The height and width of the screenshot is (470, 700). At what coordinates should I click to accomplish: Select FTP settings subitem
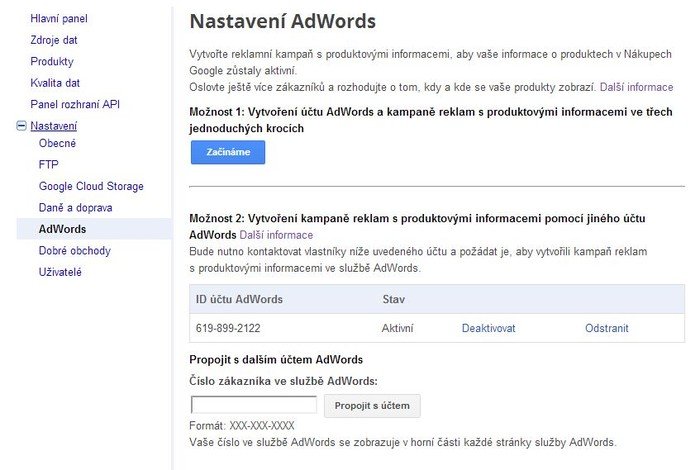[49, 165]
